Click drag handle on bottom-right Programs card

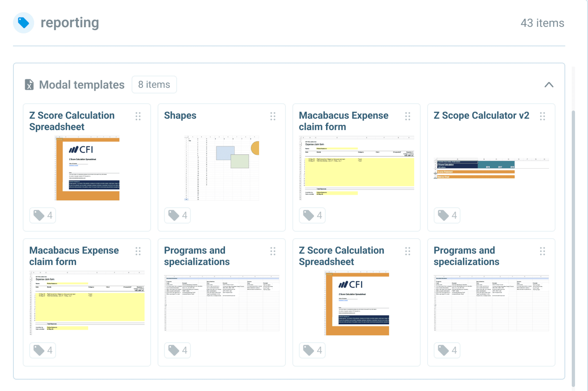coord(542,251)
